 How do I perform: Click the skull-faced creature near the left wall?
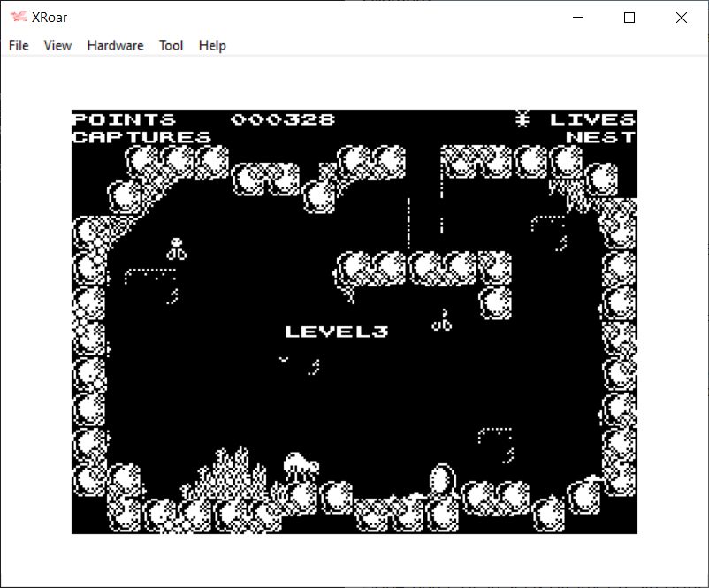click(x=178, y=248)
